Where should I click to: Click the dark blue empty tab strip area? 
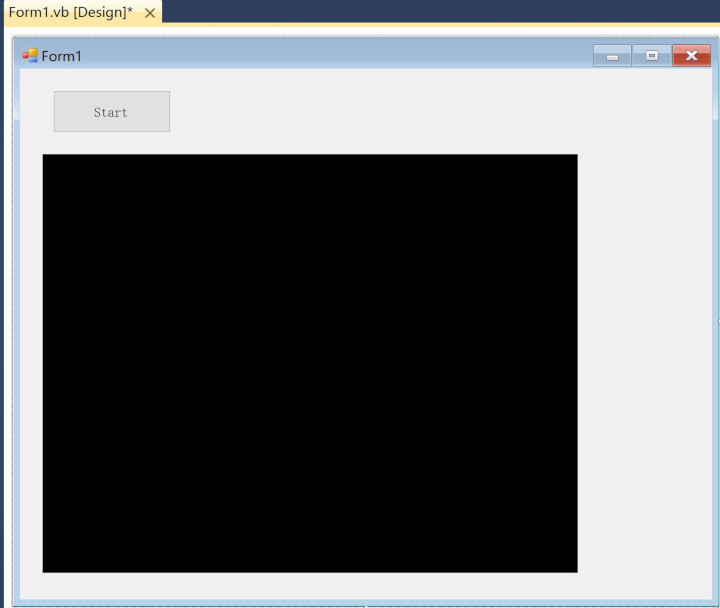point(440,11)
